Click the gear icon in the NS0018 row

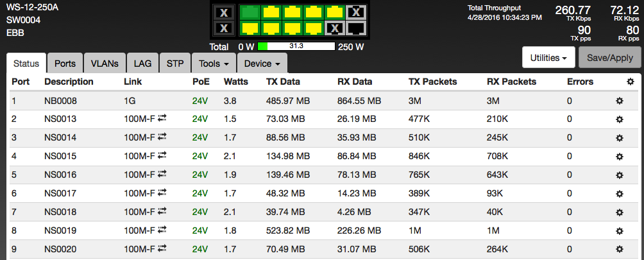[620, 212]
